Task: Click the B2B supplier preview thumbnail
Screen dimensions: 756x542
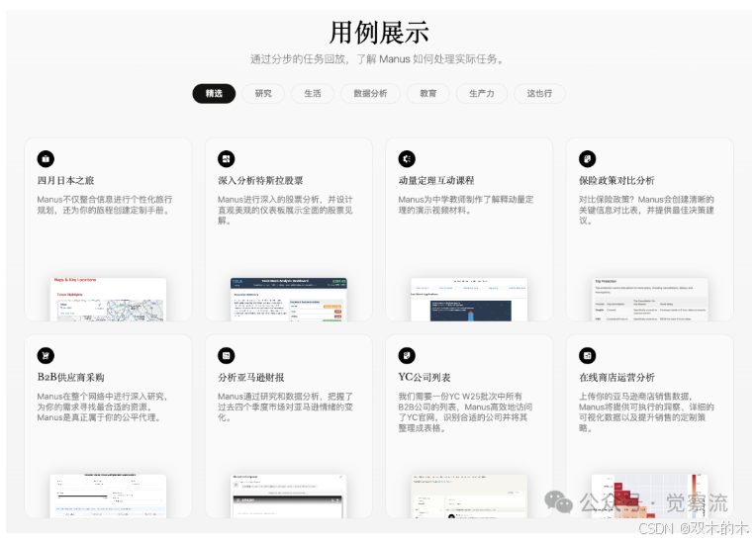Action: pos(109,497)
